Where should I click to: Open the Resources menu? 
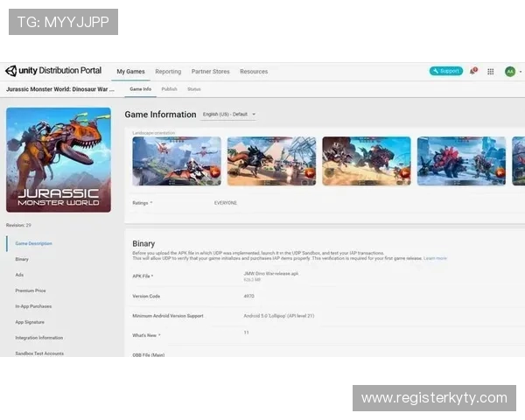[254, 72]
